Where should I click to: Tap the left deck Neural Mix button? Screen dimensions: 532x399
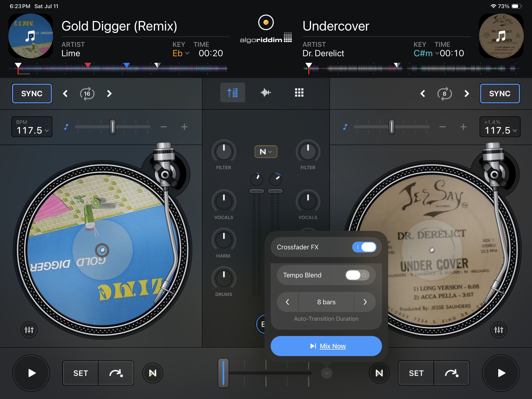[153, 373]
